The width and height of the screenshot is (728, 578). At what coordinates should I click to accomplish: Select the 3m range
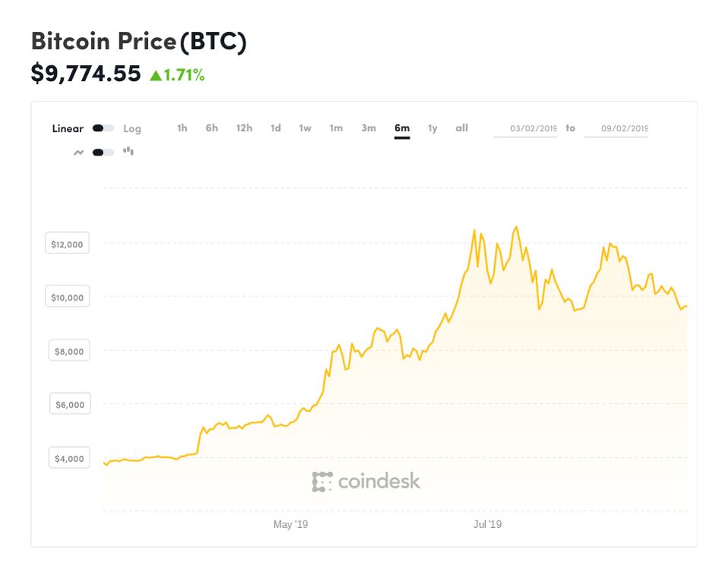click(x=367, y=129)
